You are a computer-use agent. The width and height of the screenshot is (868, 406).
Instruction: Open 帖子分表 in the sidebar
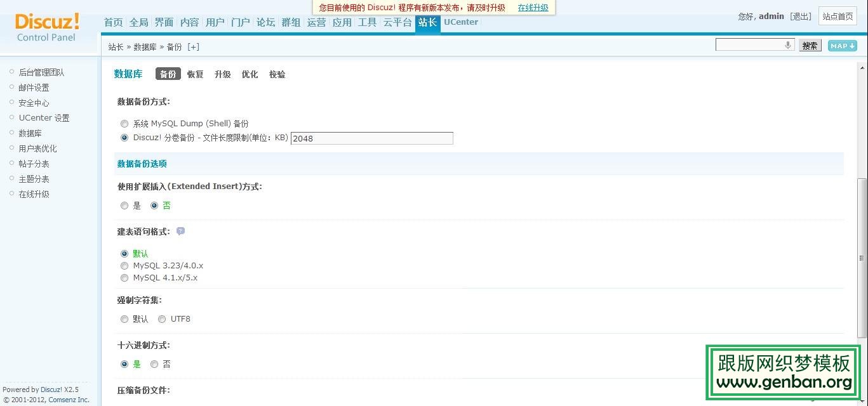(34, 164)
